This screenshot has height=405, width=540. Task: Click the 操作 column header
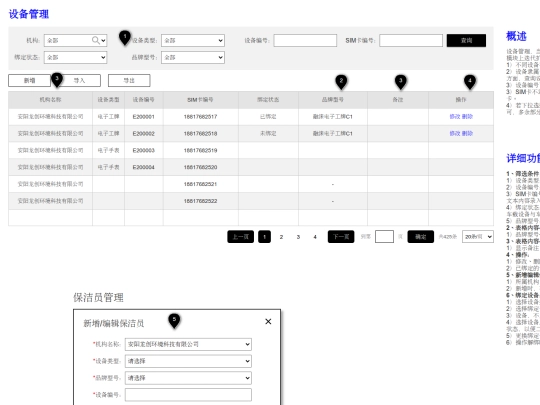pyautogui.click(x=461, y=100)
